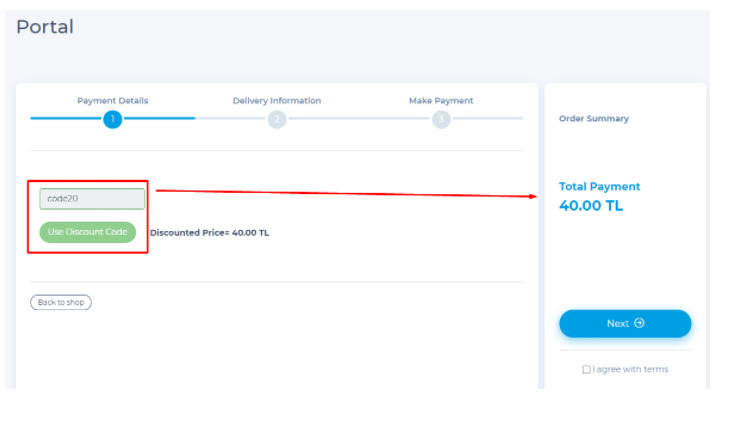The width and height of the screenshot is (732, 431).
Task: Click the Back to shop button
Action: point(61,302)
